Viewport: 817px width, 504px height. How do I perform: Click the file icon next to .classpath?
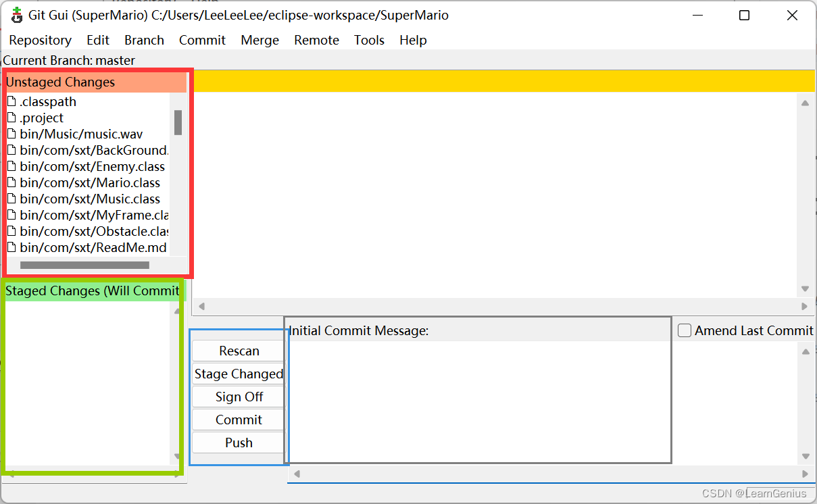pos(11,102)
